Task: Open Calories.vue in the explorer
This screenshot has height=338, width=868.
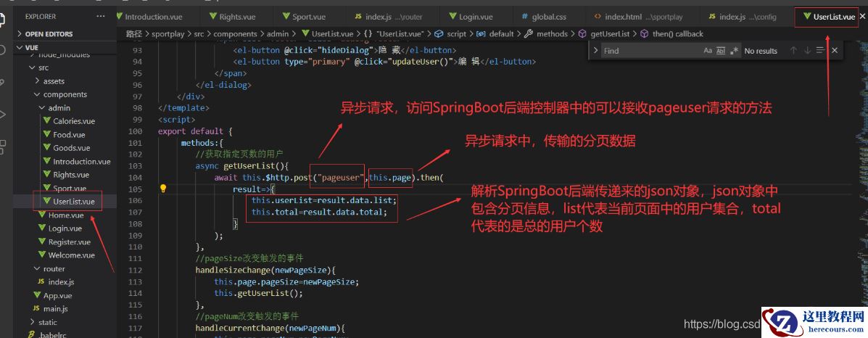Action: click(x=74, y=121)
